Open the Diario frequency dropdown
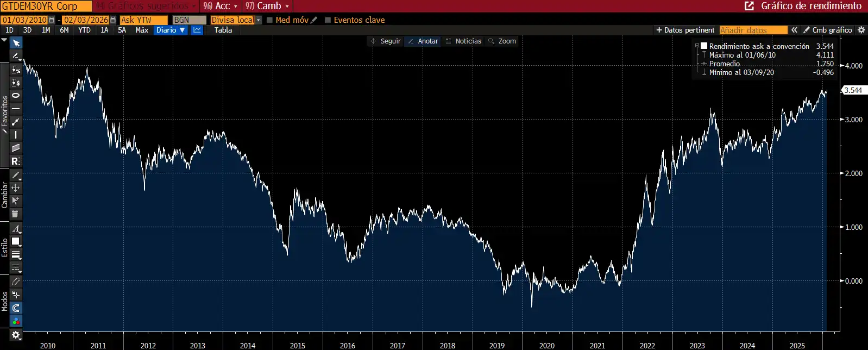 170,30
